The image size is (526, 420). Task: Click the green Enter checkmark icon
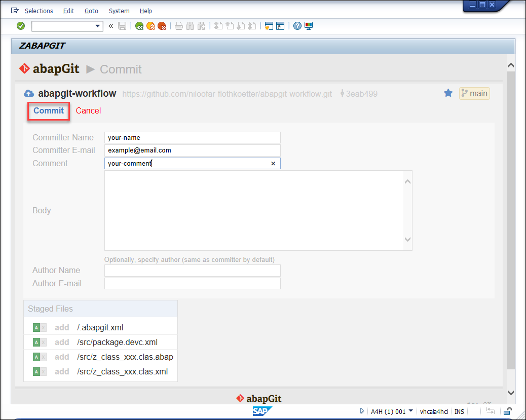[x=21, y=26]
